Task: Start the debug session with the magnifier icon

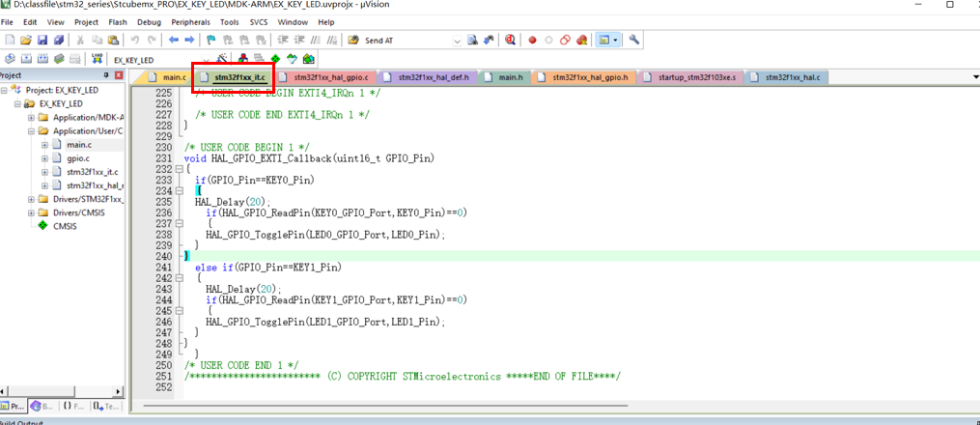Action: 510,40
